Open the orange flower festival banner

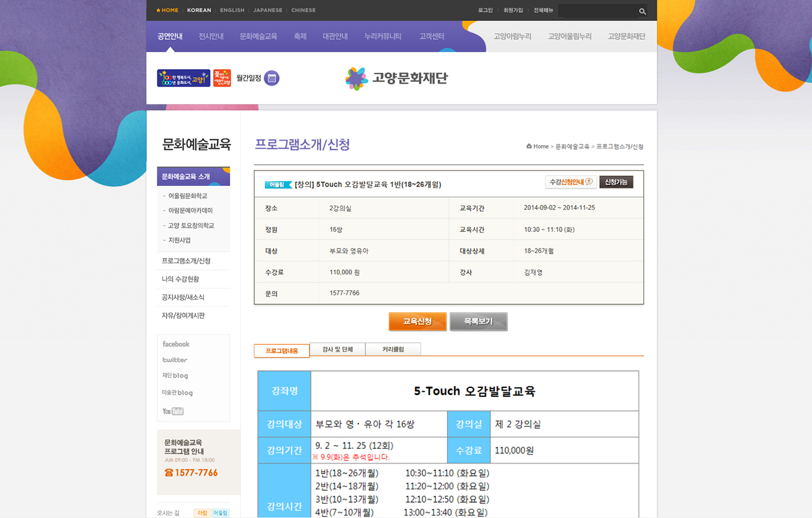(222, 78)
